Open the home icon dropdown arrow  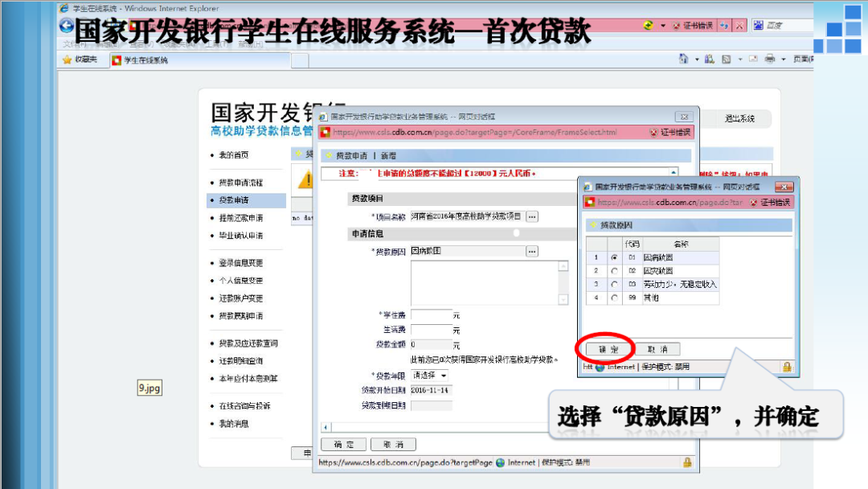click(x=696, y=60)
